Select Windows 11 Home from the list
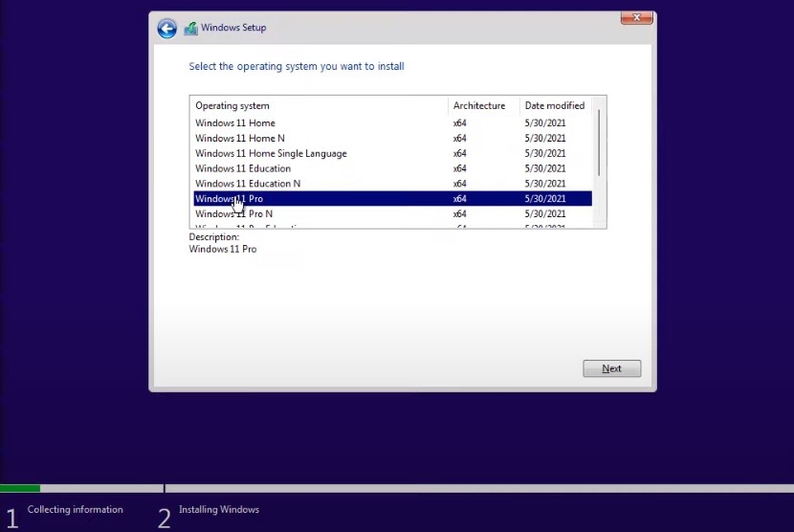The height and width of the screenshot is (532, 794). (x=235, y=123)
